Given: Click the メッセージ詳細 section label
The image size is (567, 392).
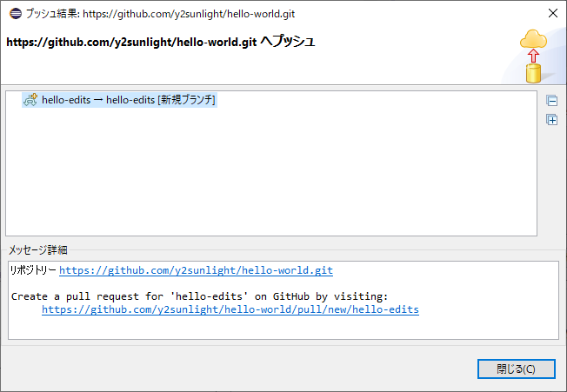Looking at the screenshot, I should click(37, 250).
